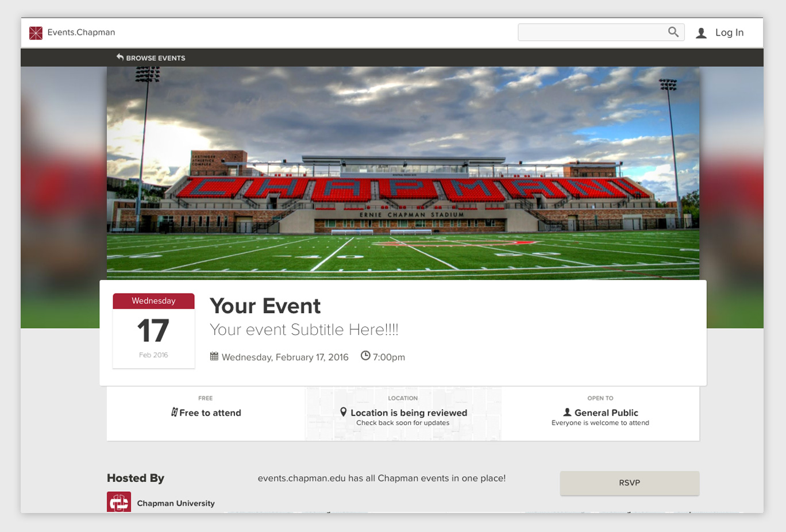This screenshot has height=532, width=786.
Task: Click the Events.Chapman logo icon
Action: point(36,33)
